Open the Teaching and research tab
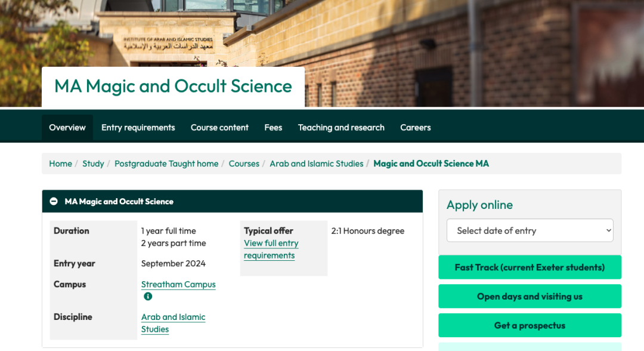This screenshot has width=644, height=351. click(341, 127)
